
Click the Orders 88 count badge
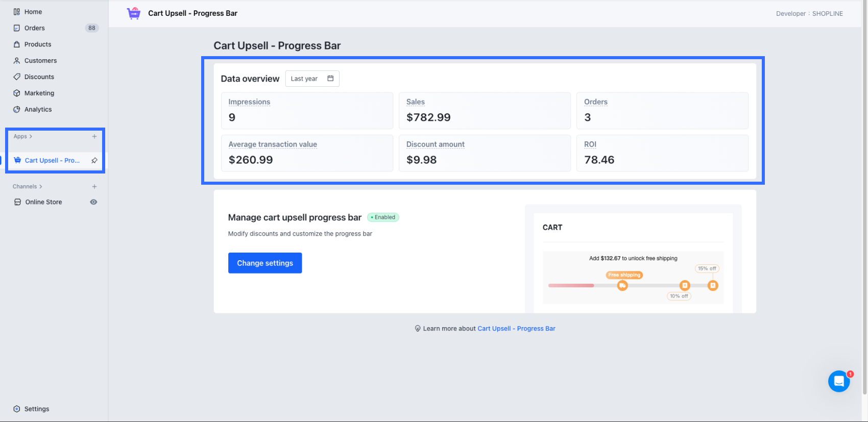[x=92, y=28]
